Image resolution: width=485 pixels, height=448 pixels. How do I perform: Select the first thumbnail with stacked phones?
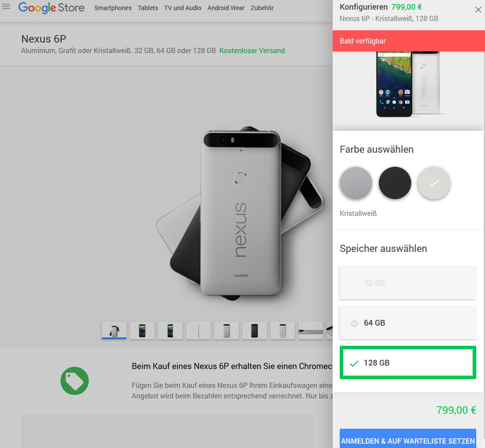pos(114,330)
